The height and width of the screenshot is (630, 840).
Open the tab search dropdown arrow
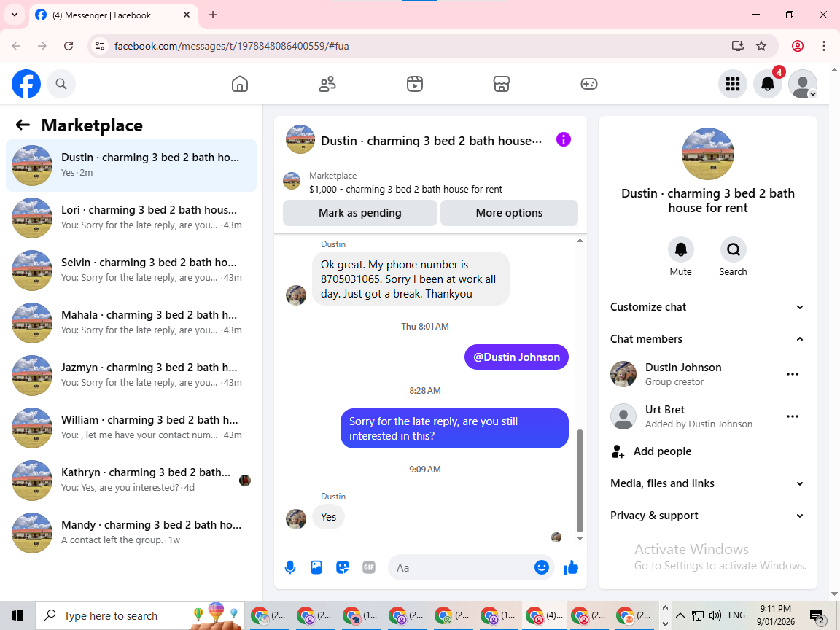15,15
